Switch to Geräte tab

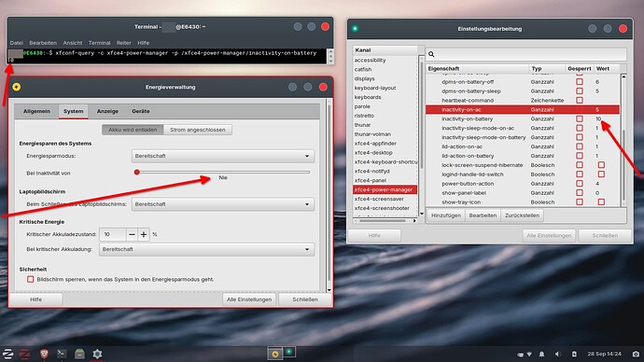tap(140, 111)
